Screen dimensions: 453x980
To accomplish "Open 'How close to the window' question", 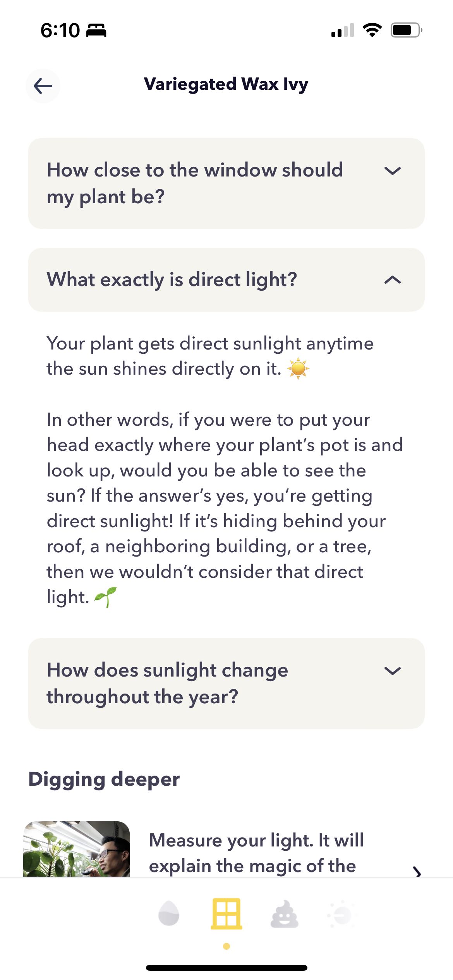I will (195, 183).
